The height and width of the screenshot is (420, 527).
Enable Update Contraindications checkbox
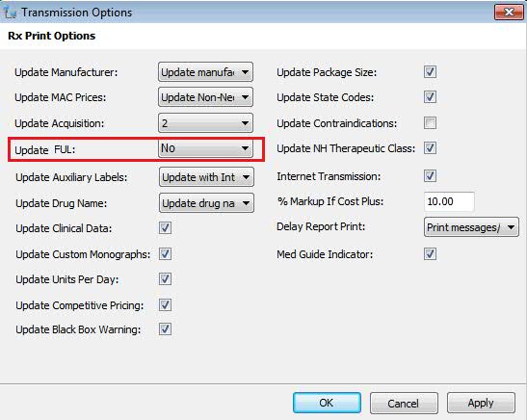pos(430,123)
